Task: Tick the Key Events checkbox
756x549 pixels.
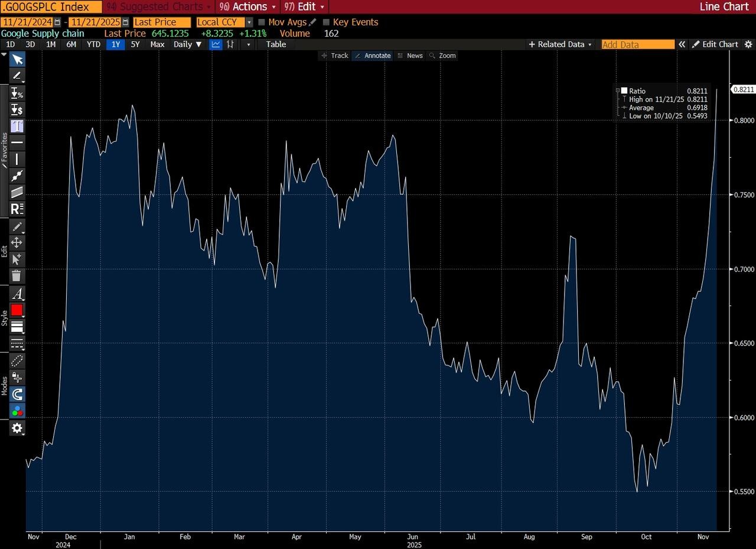Action: point(326,22)
